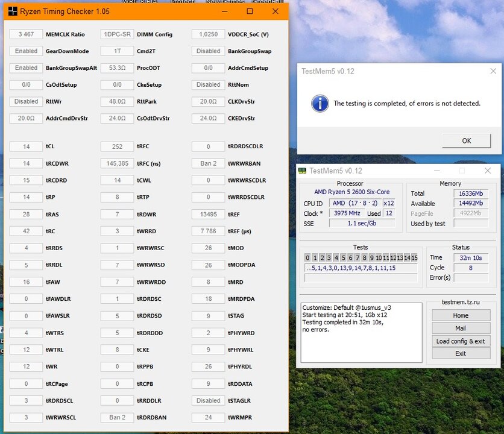Click the tMRDPDA value 18
The image size is (504, 434).
tap(208, 298)
